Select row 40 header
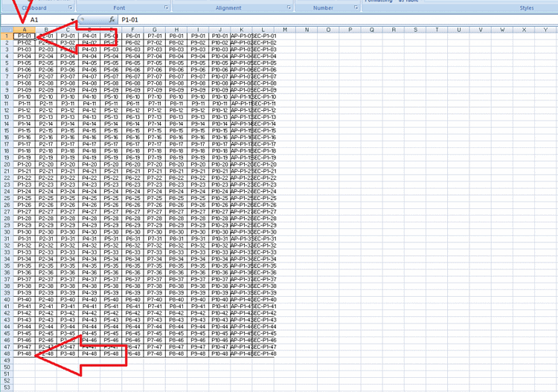Image resolution: width=558 pixels, height=392 pixels. (x=7, y=300)
